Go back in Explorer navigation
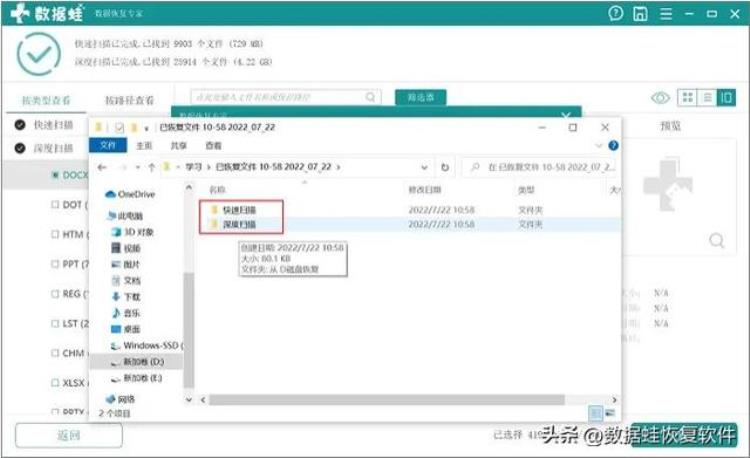 pos(102,167)
